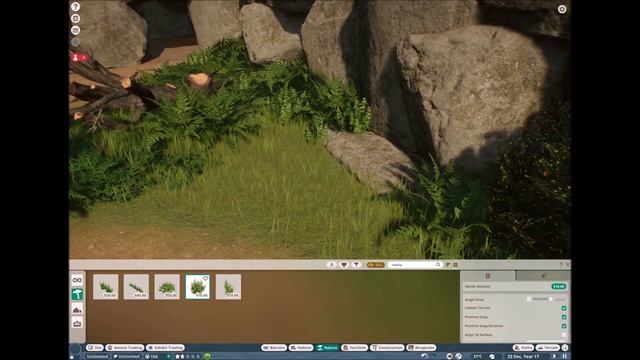Image resolution: width=640 pixels, height=360 pixels.
Task: Enable the Align To Surface checkbox
Action: tap(564, 335)
